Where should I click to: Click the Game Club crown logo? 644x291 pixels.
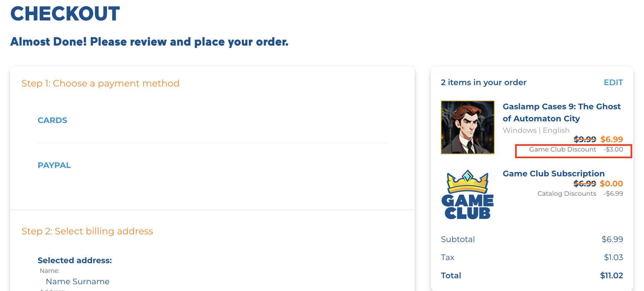(467, 195)
